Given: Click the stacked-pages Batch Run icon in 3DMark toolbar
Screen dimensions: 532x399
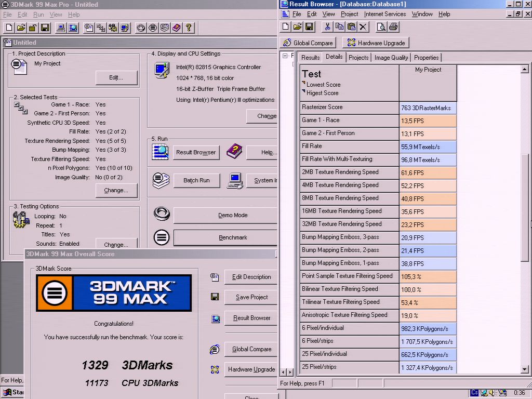Looking at the screenshot, I should coord(165,28).
